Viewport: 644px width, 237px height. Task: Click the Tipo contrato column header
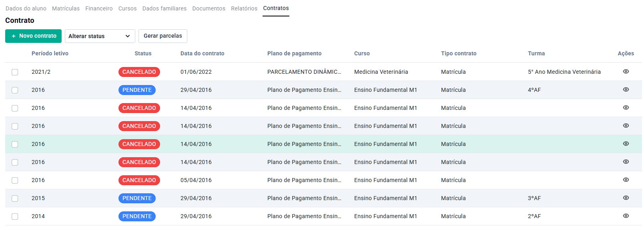point(459,53)
